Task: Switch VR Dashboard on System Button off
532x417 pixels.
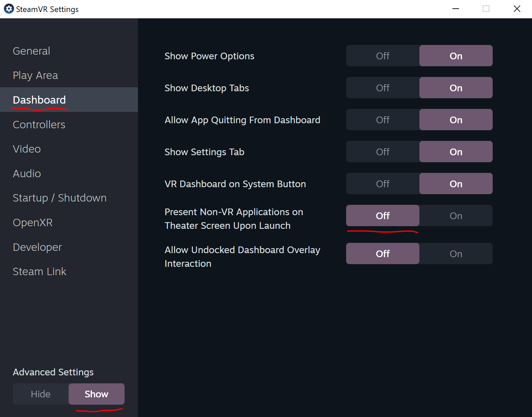Action: [382, 184]
